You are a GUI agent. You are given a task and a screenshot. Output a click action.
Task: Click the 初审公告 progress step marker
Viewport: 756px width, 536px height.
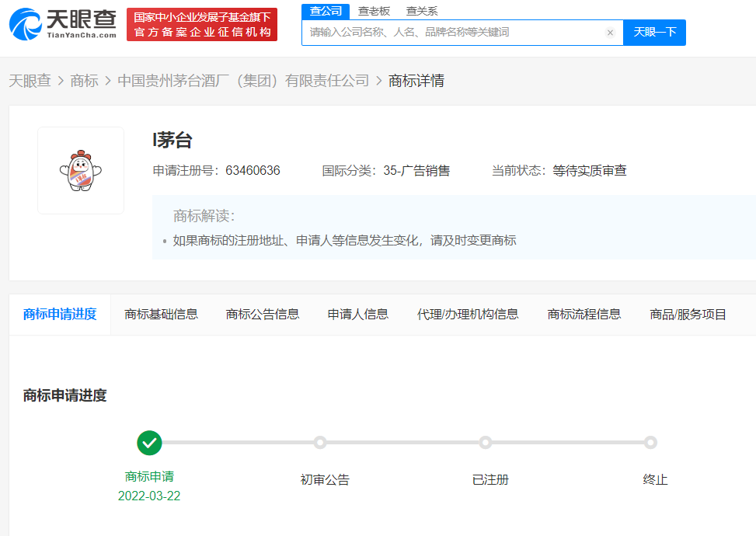pyautogui.click(x=319, y=443)
